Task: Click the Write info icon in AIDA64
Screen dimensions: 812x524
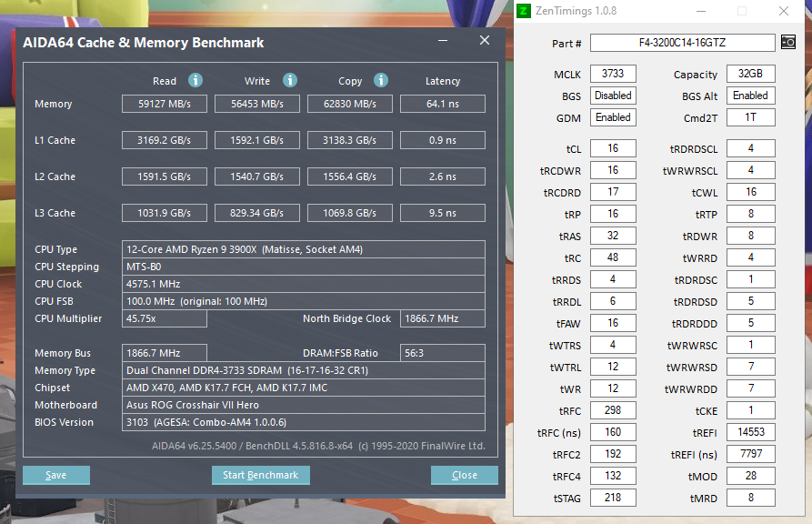Action: (290, 80)
